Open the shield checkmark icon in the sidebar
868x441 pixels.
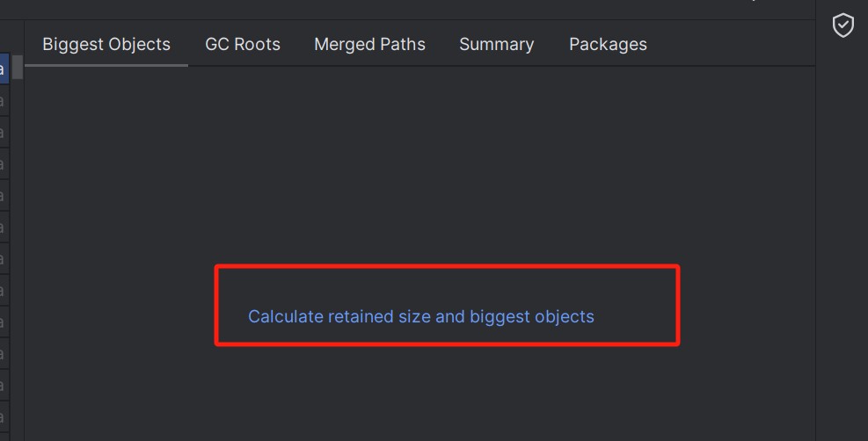843,25
